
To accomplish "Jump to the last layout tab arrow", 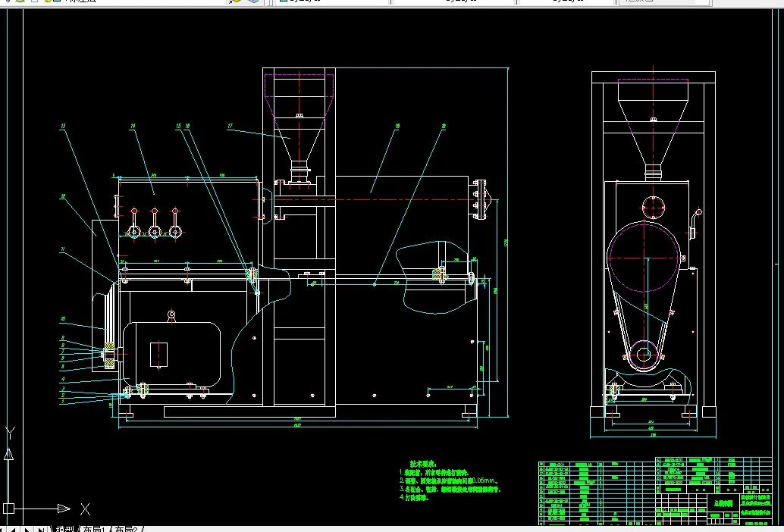I will pos(40,530).
